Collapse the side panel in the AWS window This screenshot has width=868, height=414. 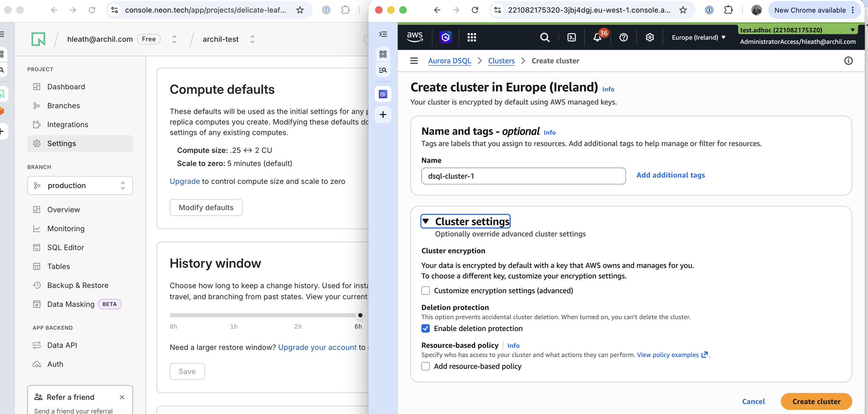[x=383, y=34]
